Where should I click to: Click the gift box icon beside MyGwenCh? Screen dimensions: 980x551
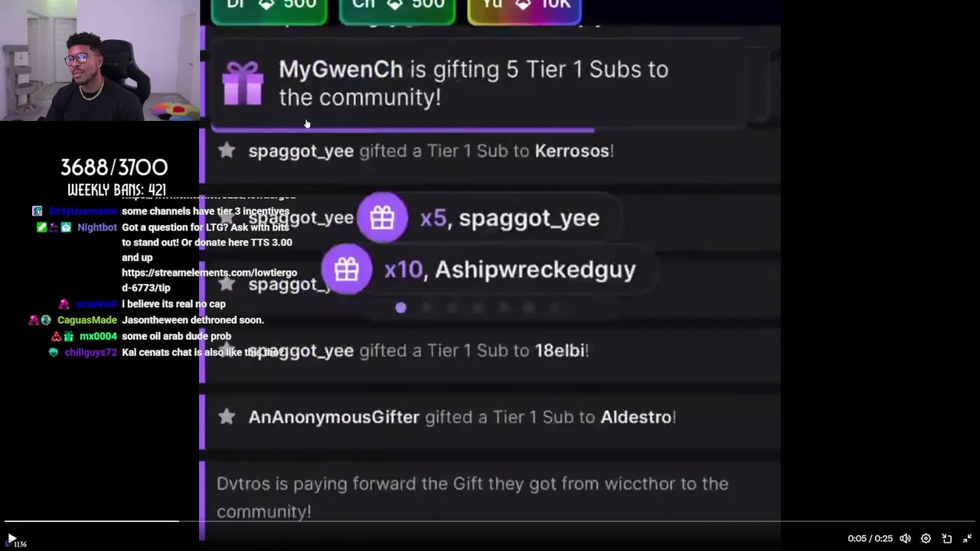coord(243,83)
